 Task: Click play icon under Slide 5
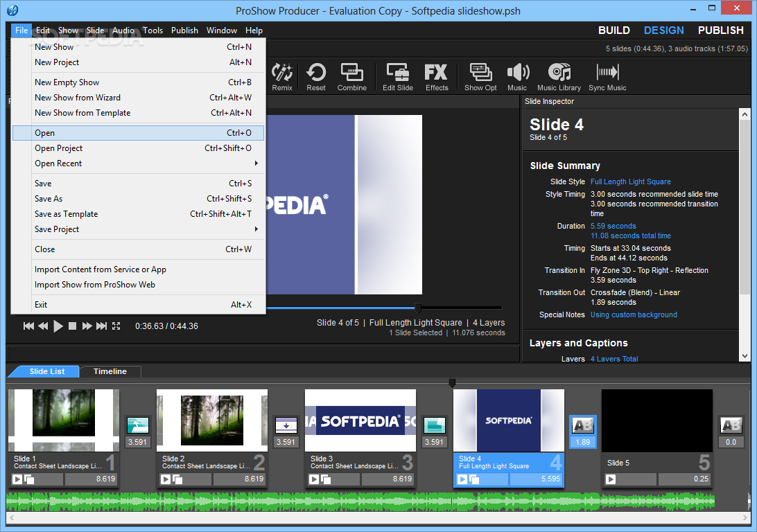(x=611, y=479)
